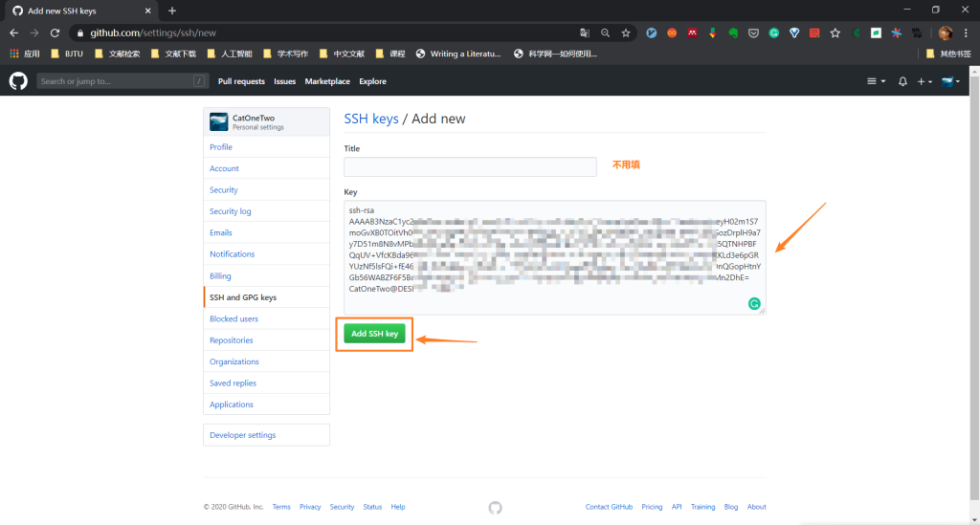Screen dimensions: 980x525
Task: Open the footer Status link
Action: pos(372,507)
